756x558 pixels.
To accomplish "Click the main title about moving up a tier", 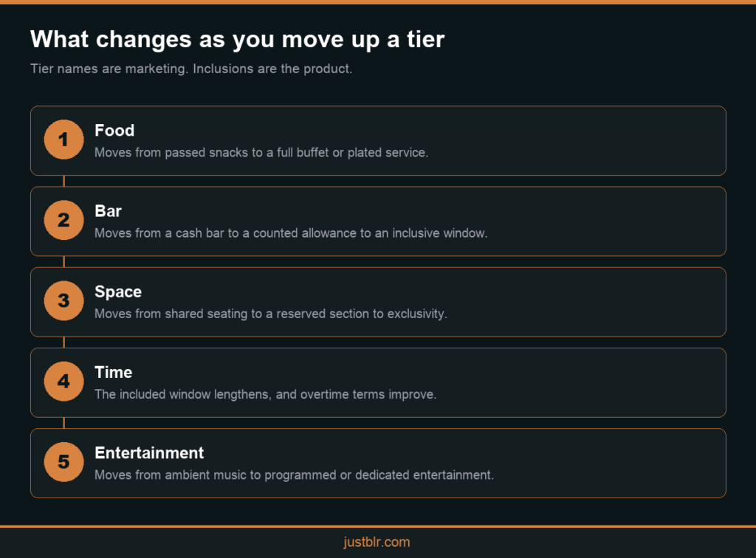I will pyautogui.click(x=237, y=39).
